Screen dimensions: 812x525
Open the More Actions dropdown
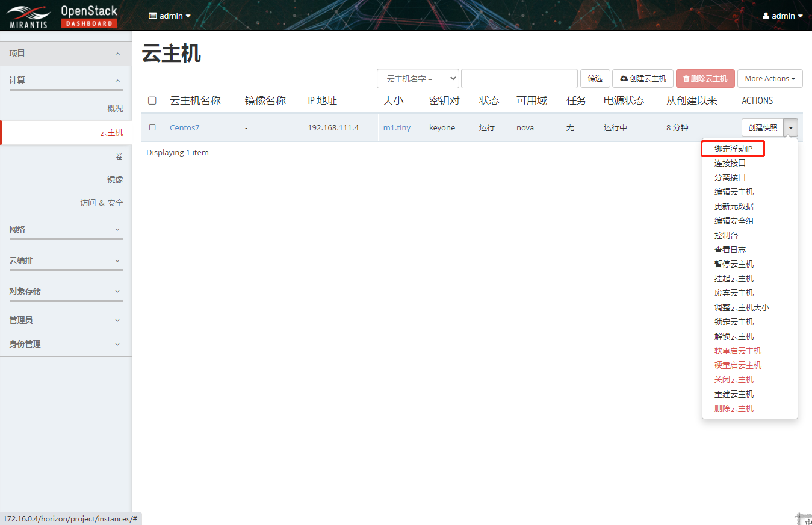770,78
